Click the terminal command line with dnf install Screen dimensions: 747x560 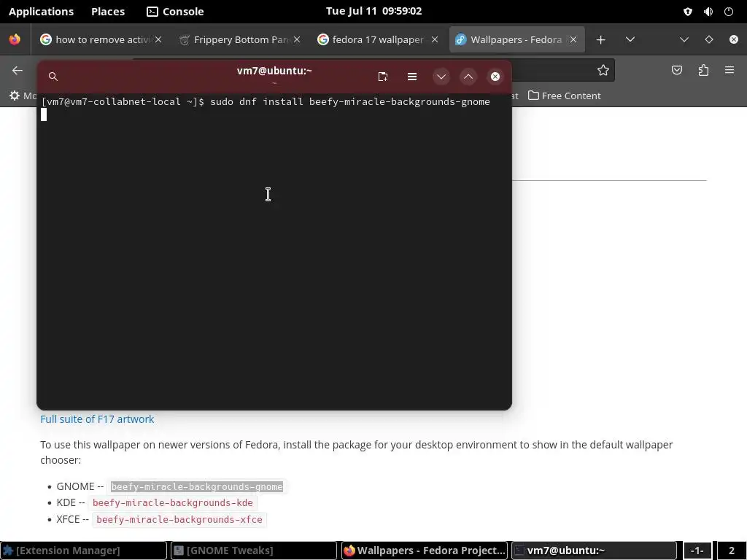pos(266,101)
